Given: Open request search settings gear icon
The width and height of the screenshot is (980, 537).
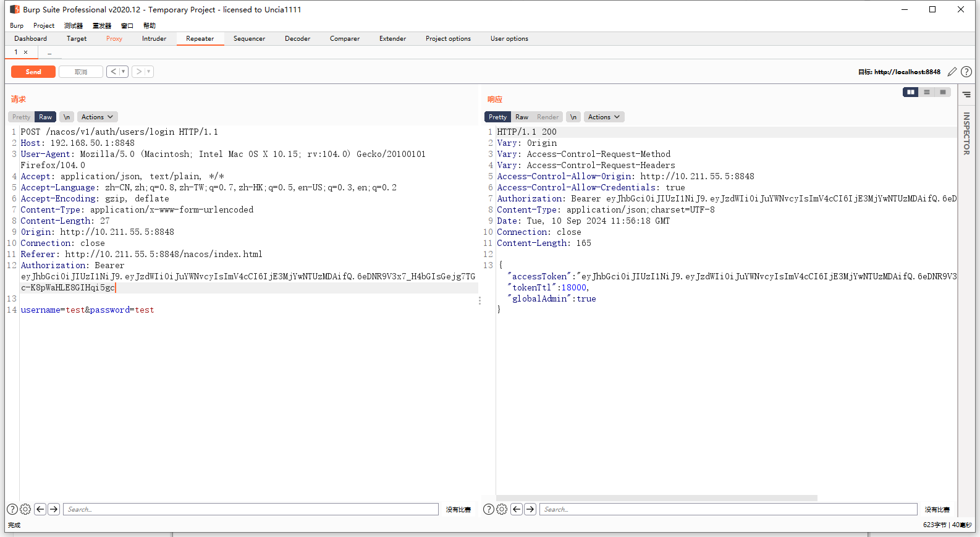Looking at the screenshot, I should (25, 509).
